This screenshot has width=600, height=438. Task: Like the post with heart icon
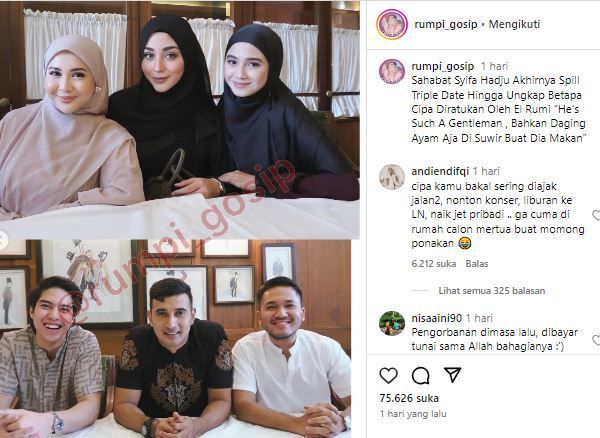[388, 375]
